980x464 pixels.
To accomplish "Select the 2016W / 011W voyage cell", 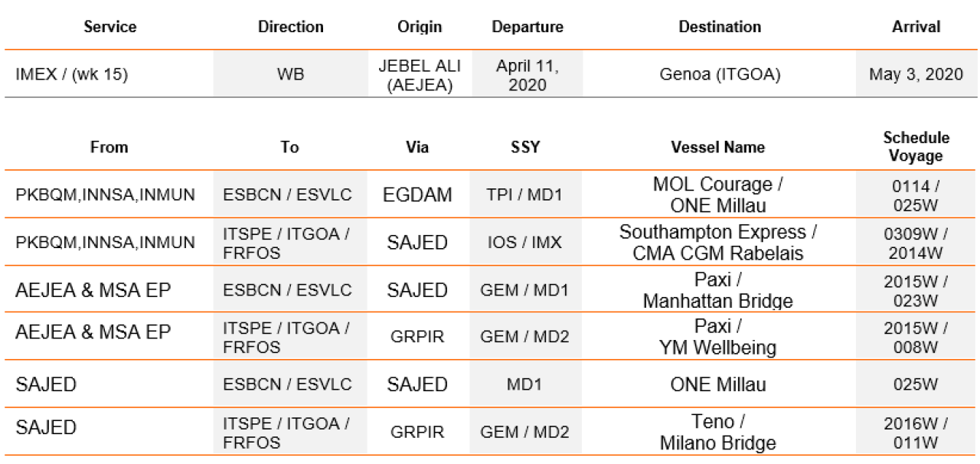I will [916, 432].
